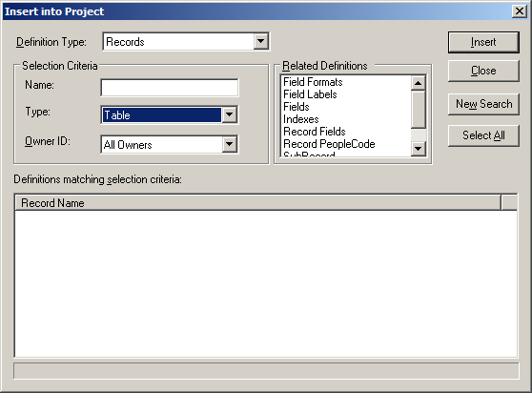Open the Definition Type dropdown arrow
This screenshot has width=532, height=393.
(x=260, y=42)
